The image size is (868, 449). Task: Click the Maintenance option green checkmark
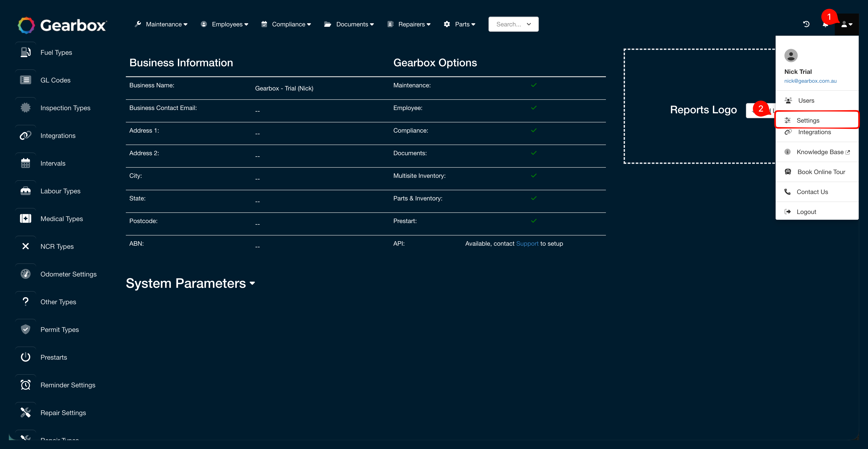tap(533, 85)
